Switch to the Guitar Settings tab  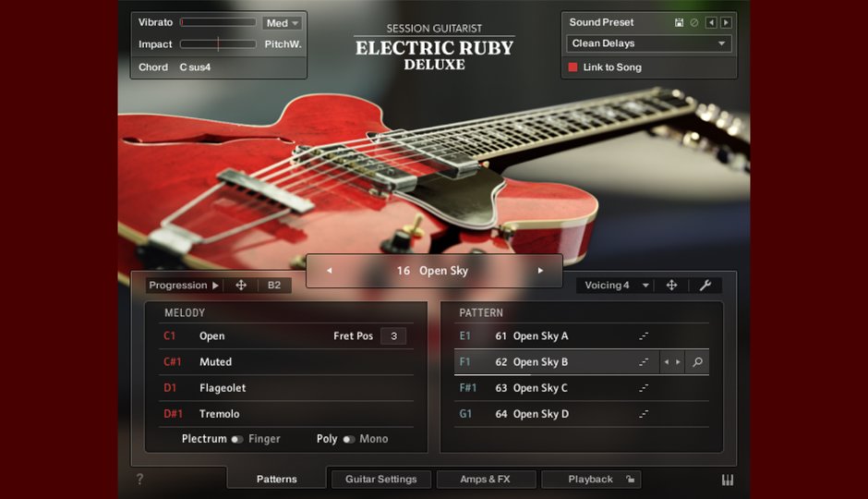(x=380, y=479)
